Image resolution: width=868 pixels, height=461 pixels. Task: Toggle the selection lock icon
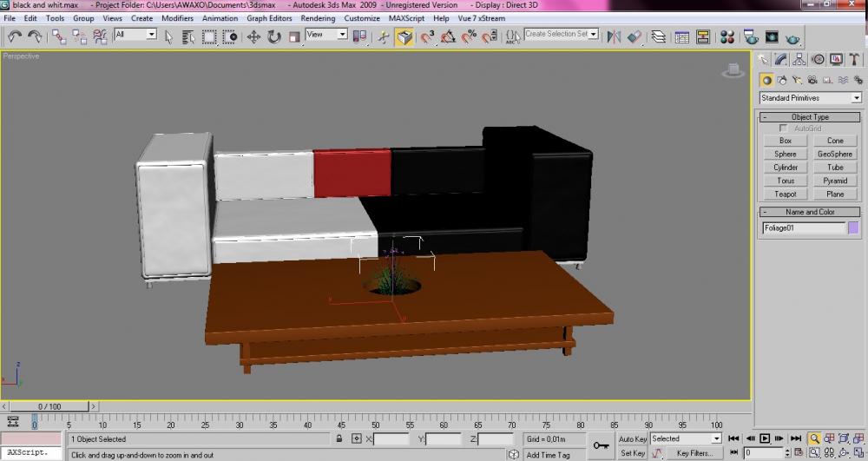(x=339, y=439)
